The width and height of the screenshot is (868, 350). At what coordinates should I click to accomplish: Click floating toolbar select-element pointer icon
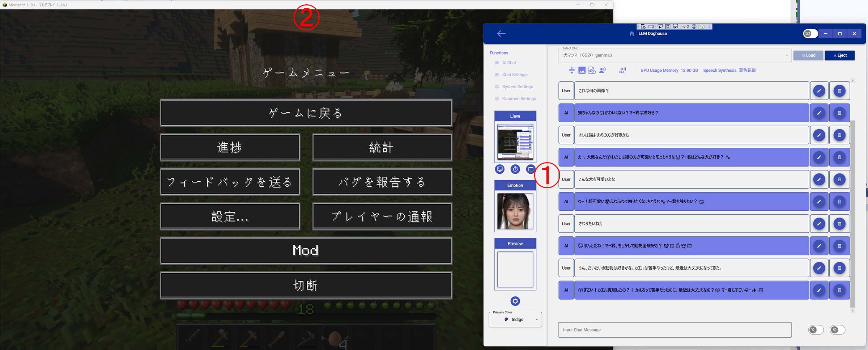click(660, 26)
